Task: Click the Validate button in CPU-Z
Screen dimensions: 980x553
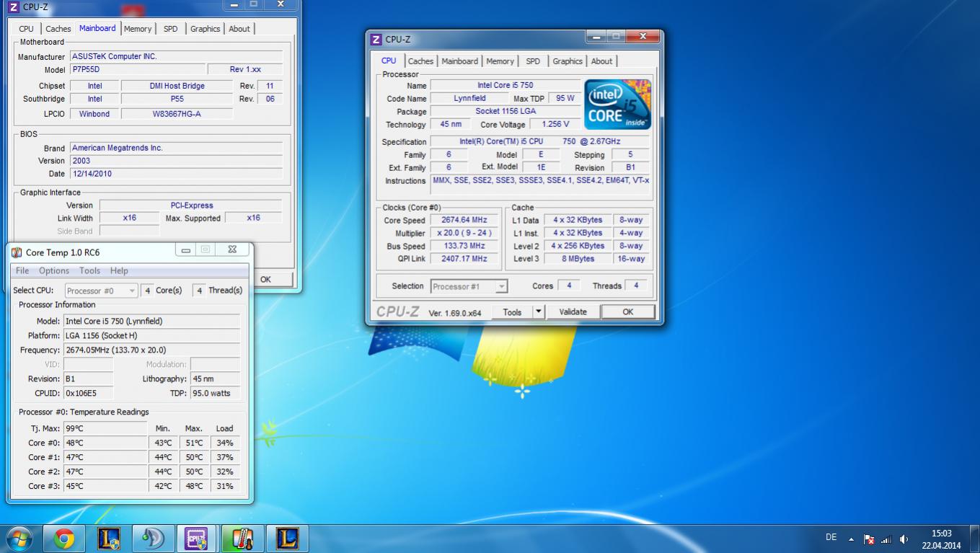Action: point(573,312)
